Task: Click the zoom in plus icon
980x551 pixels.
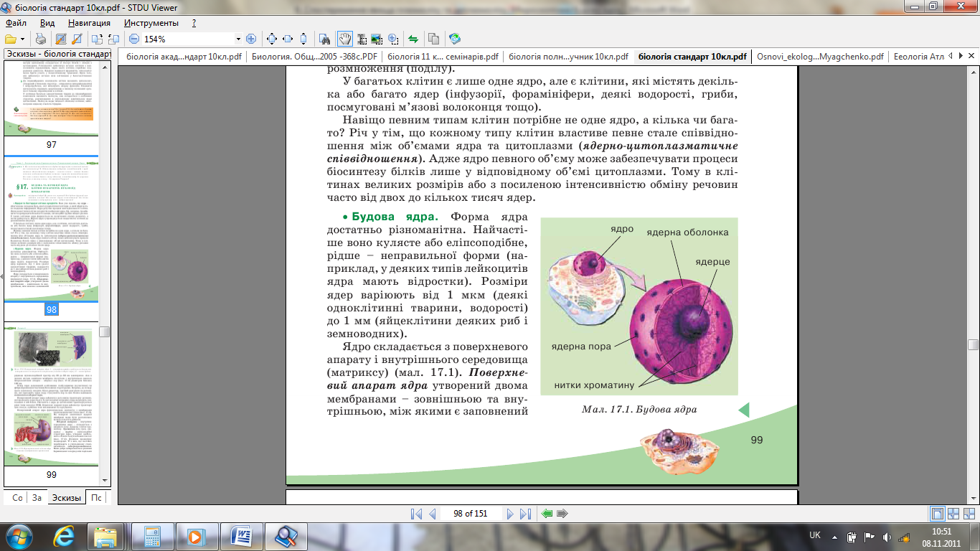Action: coord(251,39)
